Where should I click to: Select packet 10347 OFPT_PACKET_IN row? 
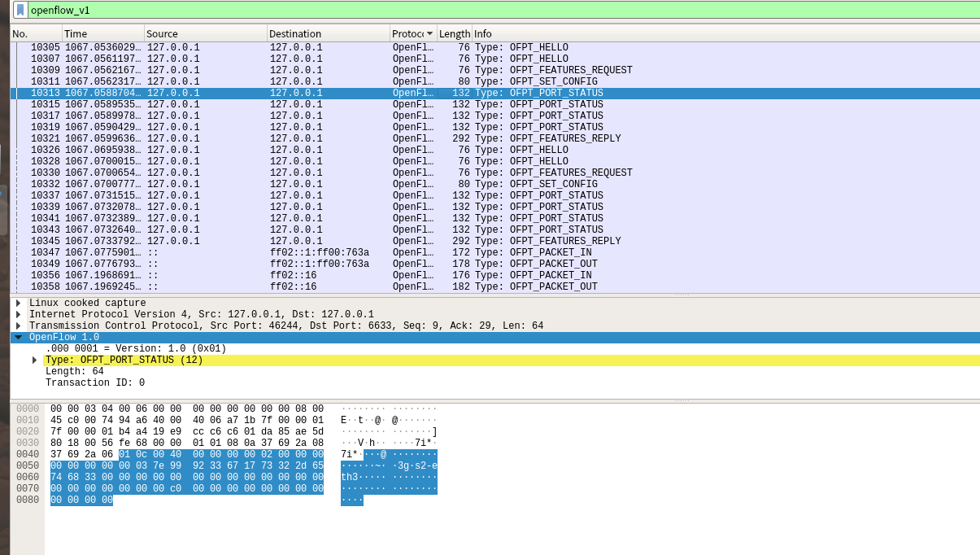pyautogui.click(x=495, y=252)
